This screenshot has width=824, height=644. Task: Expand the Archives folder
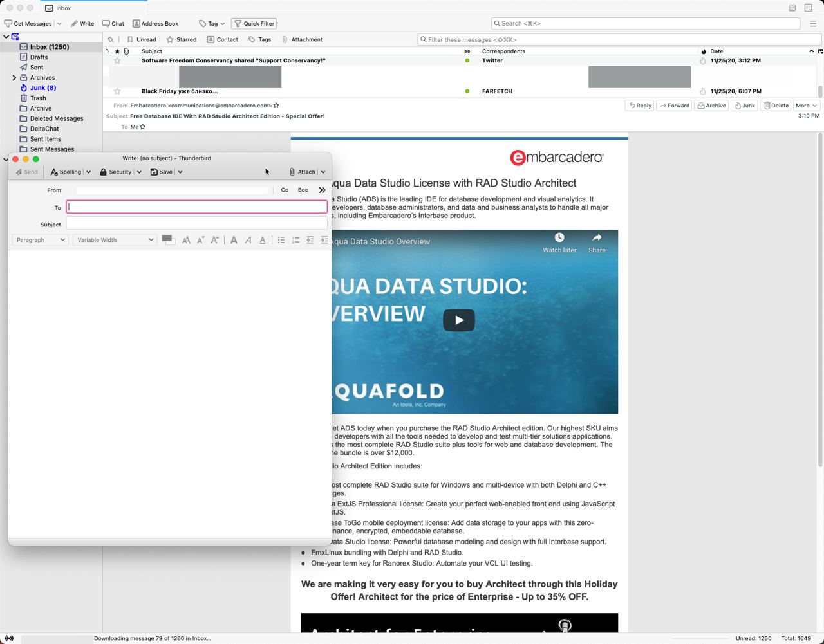14,78
